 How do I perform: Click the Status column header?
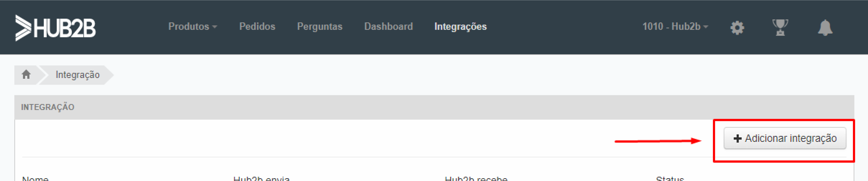click(x=670, y=178)
